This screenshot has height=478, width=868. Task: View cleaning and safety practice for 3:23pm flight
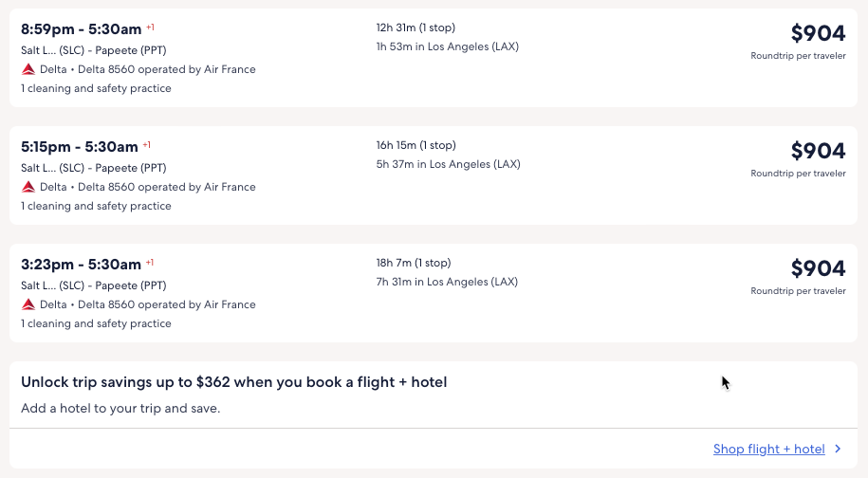click(x=96, y=323)
